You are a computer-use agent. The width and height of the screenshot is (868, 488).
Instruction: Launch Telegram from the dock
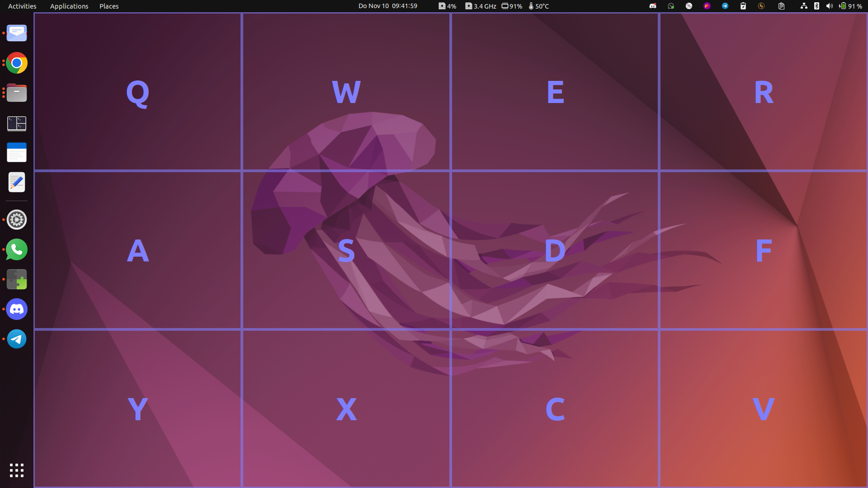(16, 339)
